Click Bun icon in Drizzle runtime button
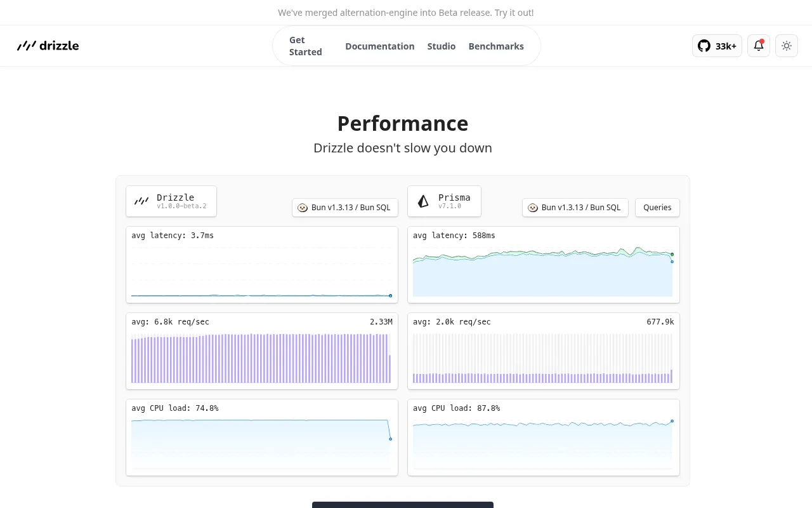 (x=303, y=208)
